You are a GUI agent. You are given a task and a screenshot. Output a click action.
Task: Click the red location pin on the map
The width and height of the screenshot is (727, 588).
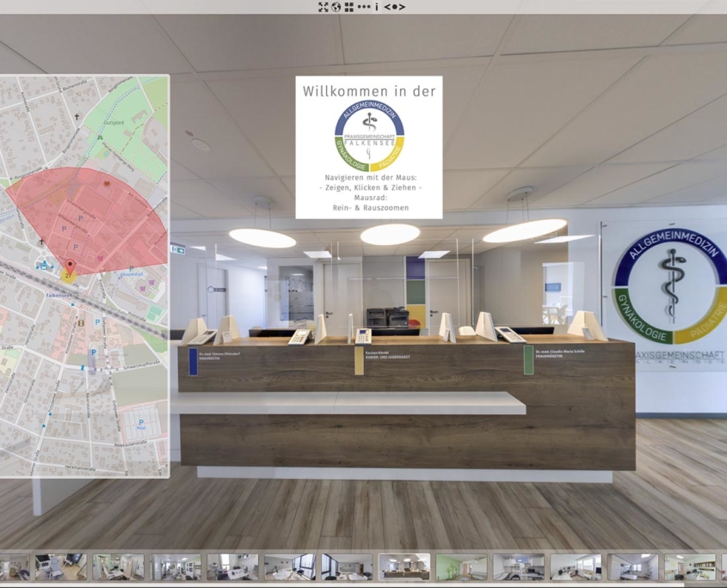(70, 266)
